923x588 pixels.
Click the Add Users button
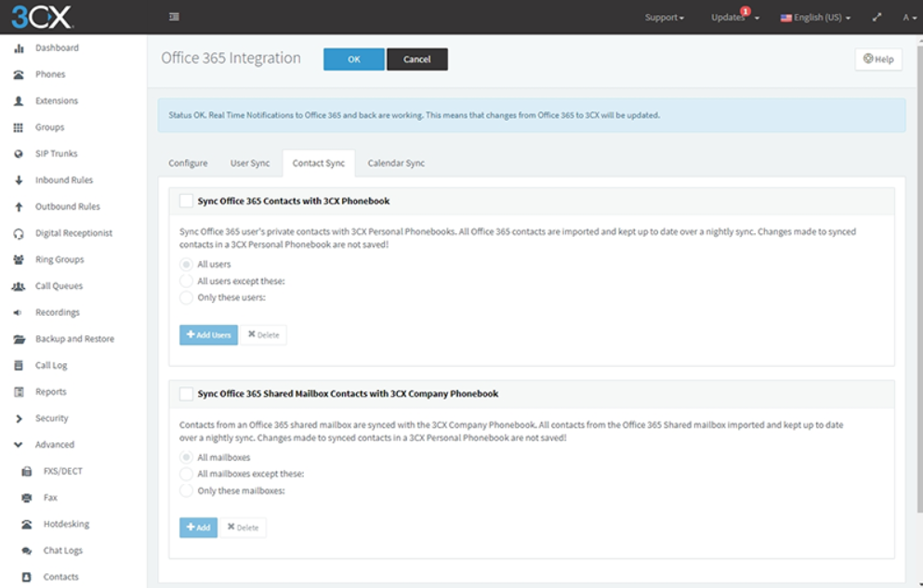coord(208,335)
